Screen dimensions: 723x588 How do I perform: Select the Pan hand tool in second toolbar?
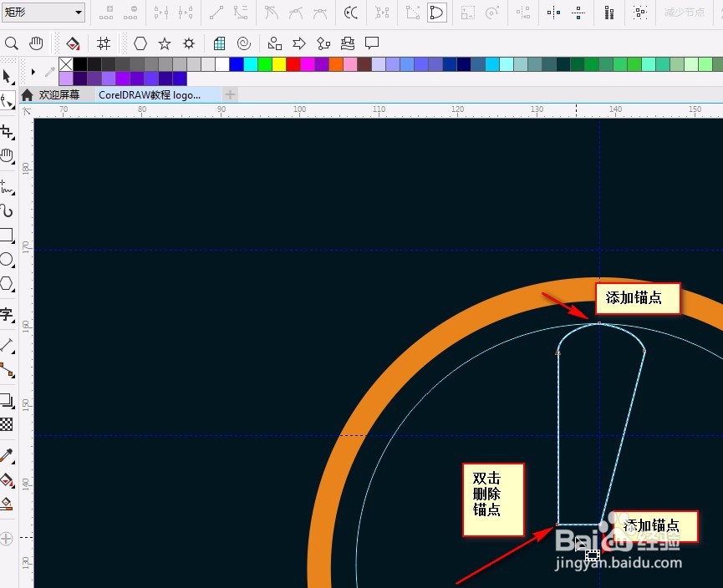(x=35, y=43)
